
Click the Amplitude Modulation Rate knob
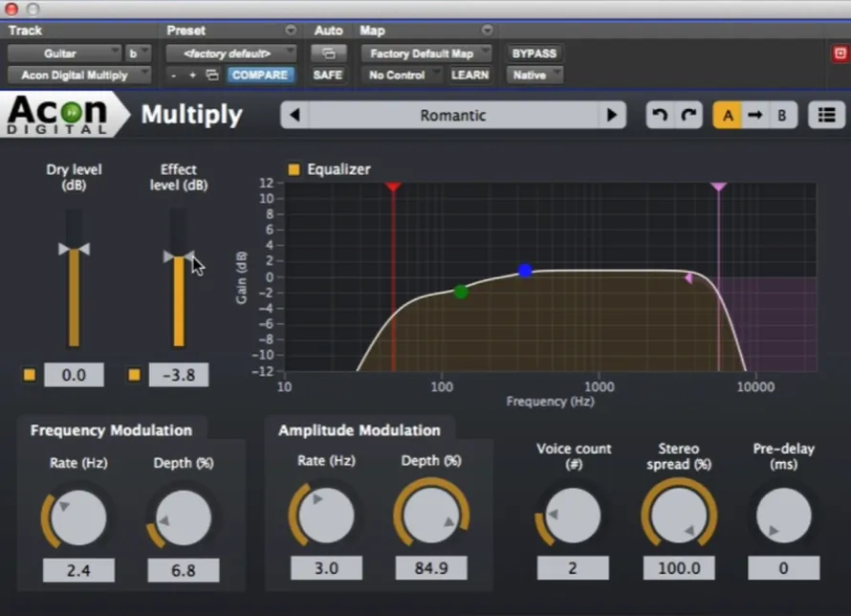tap(326, 516)
